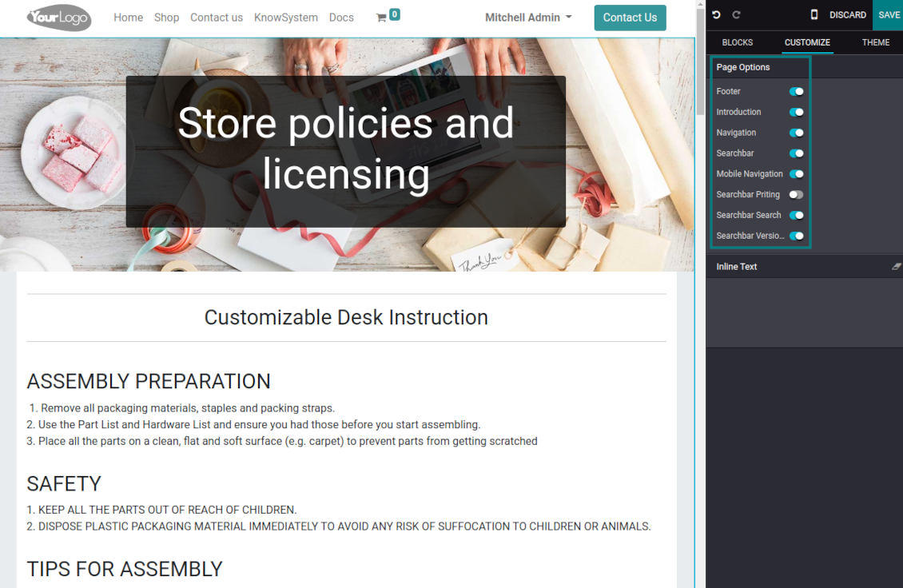Image resolution: width=903 pixels, height=588 pixels.
Task: Click the redo arrow icon
Action: coord(736,15)
